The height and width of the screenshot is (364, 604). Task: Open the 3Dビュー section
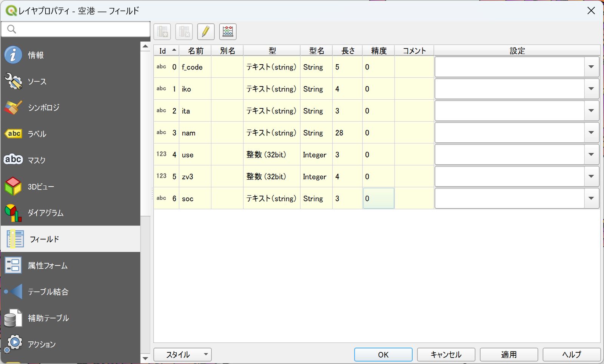click(70, 187)
